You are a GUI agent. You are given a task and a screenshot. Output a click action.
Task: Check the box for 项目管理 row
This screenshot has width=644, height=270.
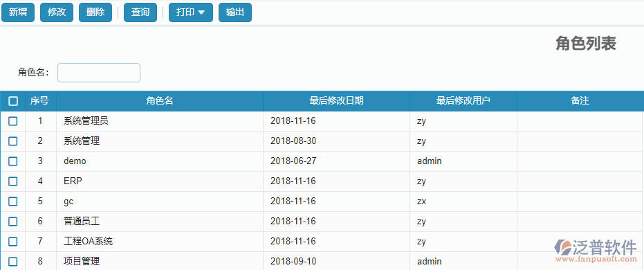point(13,262)
